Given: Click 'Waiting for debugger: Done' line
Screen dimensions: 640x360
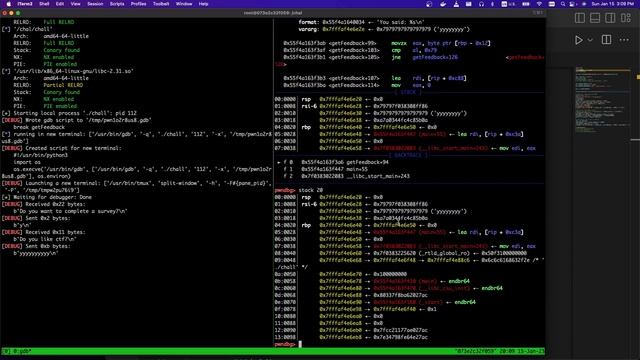Looking at the screenshot, I should click(47, 197).
